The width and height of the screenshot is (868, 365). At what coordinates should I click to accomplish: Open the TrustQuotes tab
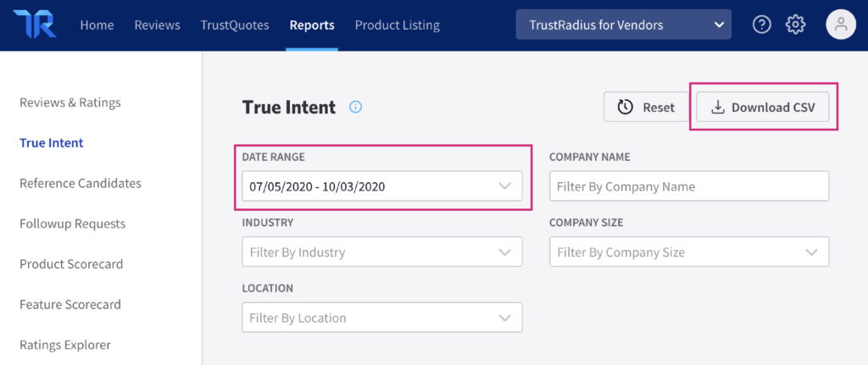(x=235, y=25)
